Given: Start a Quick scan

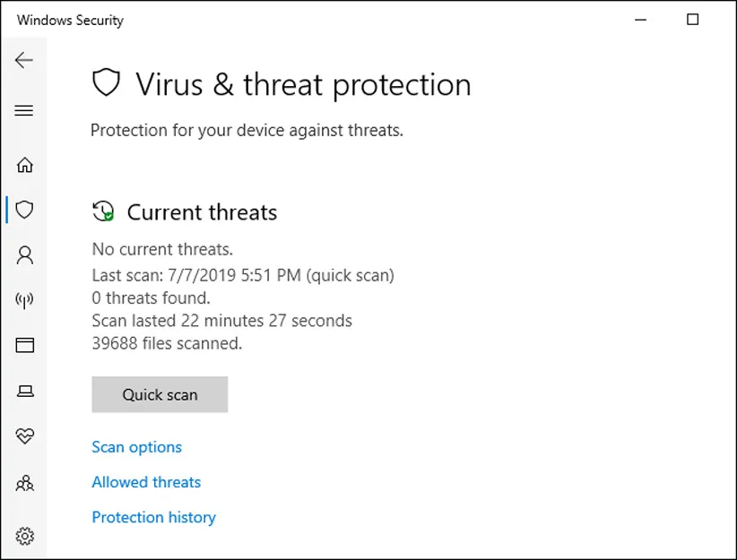Looking at the screenshot, I should [160, 394].
